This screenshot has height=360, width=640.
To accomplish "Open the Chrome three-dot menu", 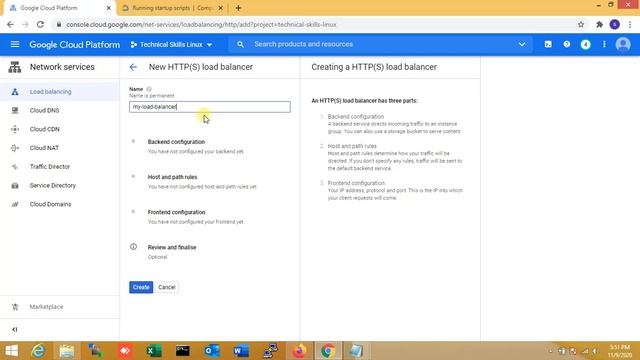I will (630, 24).
